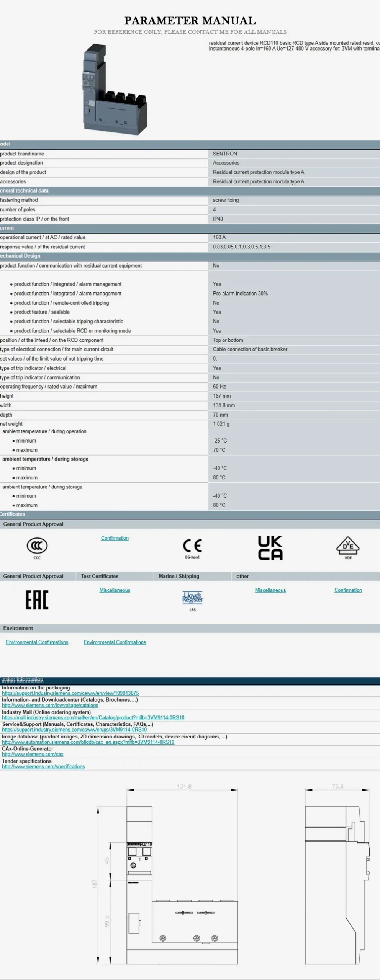
Task: Open Confirmation link at far right
Action: [348, 590]
